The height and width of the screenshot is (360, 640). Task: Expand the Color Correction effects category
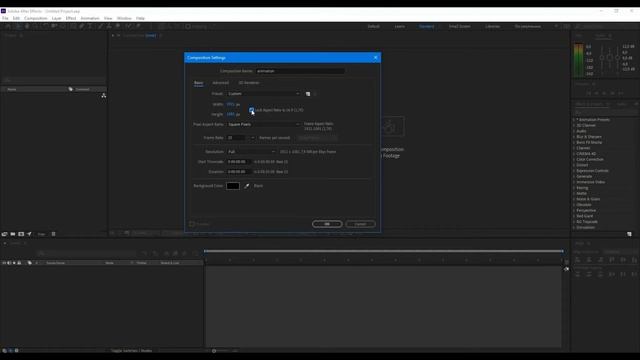(574, 159)
